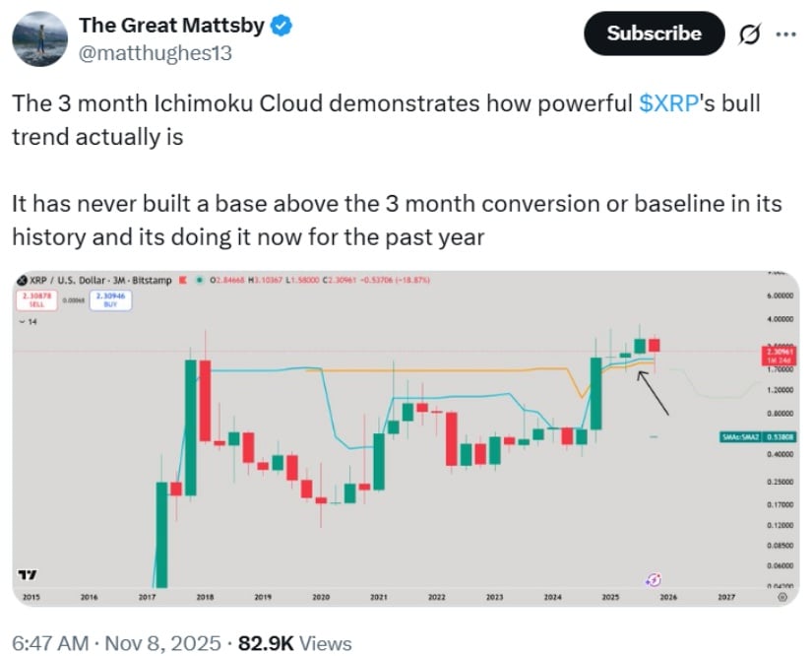The height and width of the screenshot is (656, 812).
Task: Open the three-dot more options menu
Action: (785, 33)
